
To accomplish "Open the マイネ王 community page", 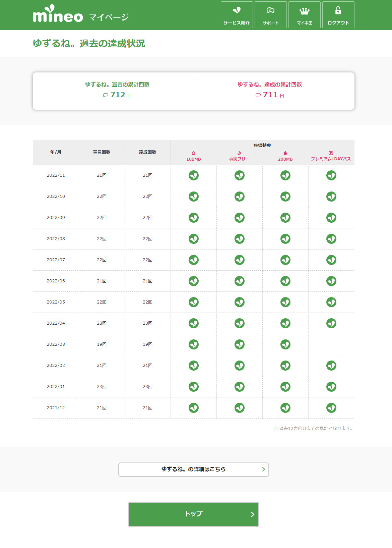I will 304,15.
